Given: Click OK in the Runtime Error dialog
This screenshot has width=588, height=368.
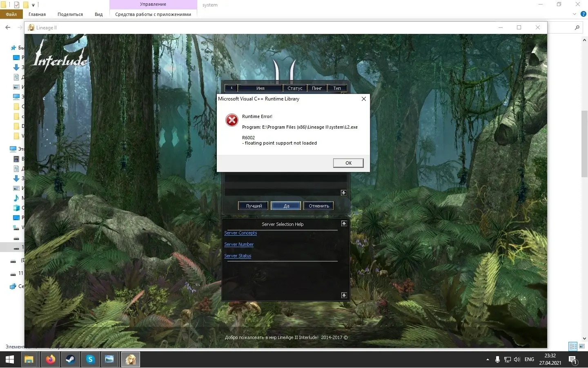Looking at the screenshot, I should coord(348,163).
